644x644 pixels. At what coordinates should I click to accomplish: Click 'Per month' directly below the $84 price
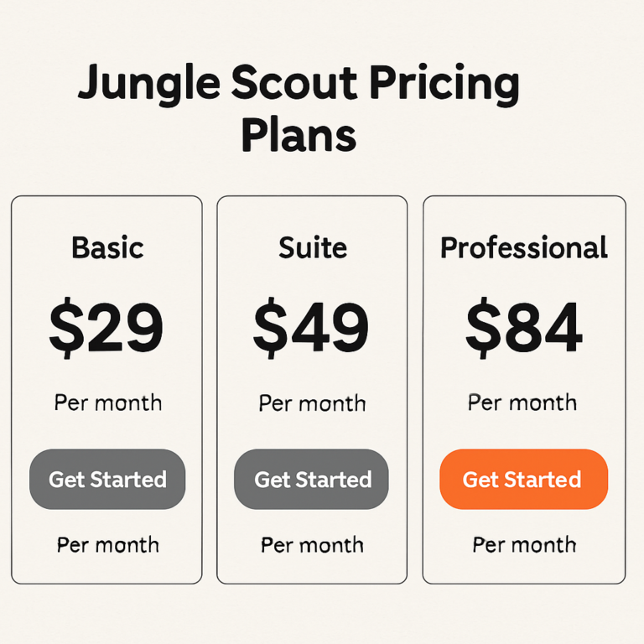point(522,402)
